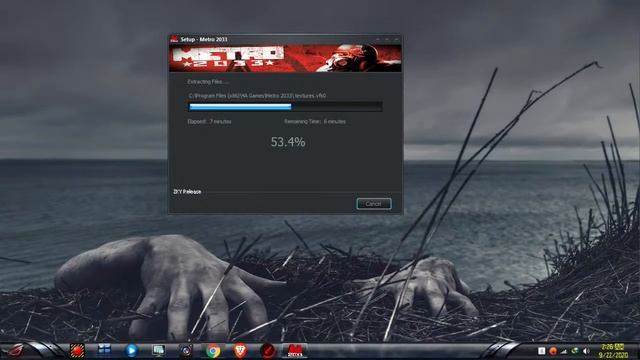Click the 'Extracting Files...' status label

[208, 82]
